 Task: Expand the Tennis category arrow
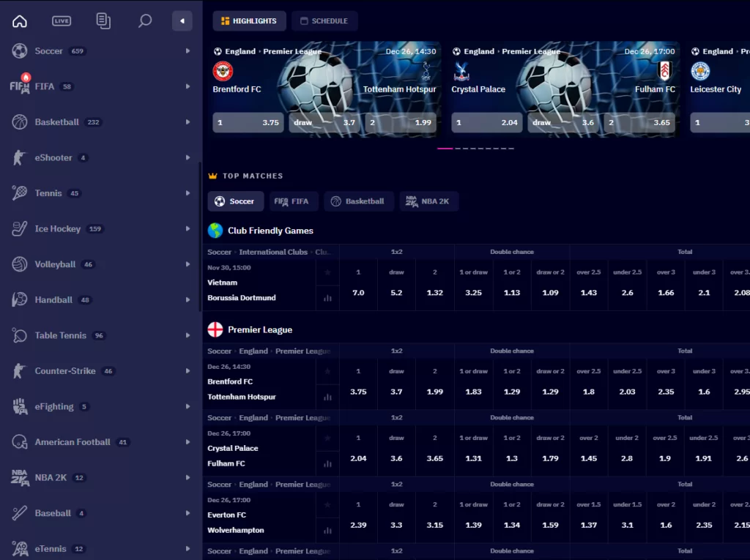tap(187, 193)
